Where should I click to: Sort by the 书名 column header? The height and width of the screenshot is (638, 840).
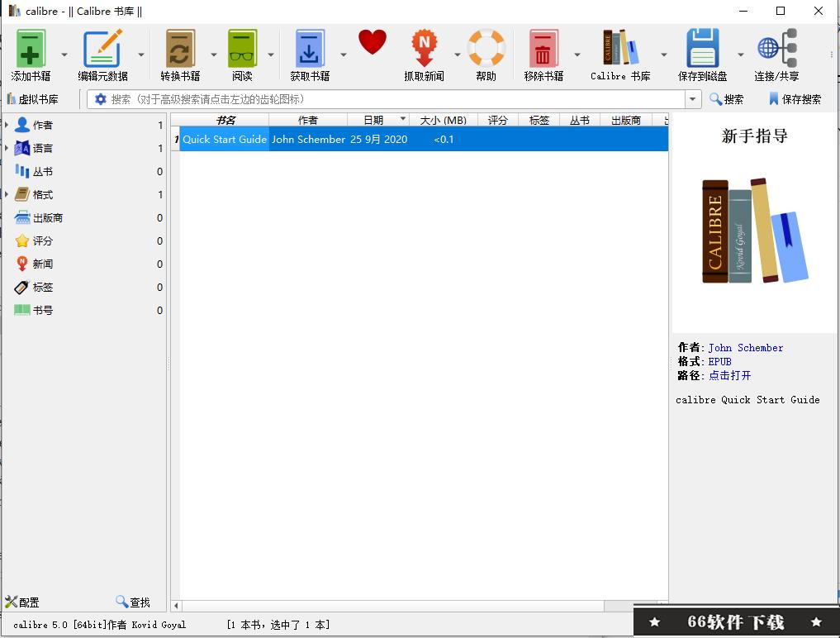225,120
